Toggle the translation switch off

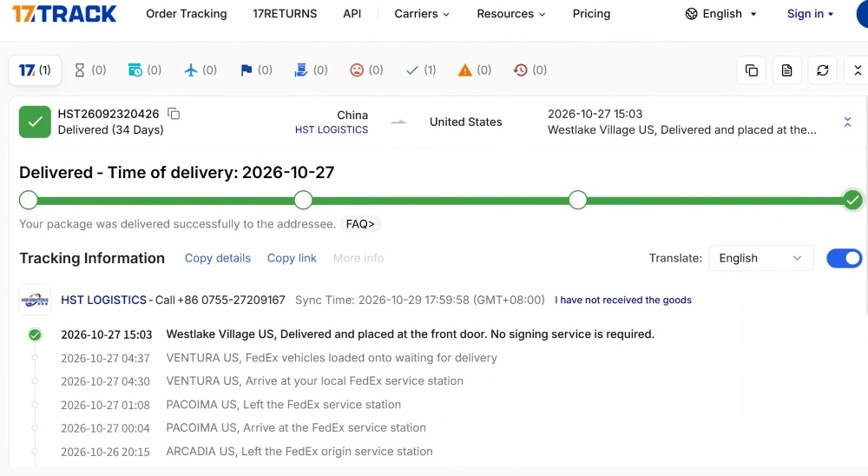[x=845, y=258]
